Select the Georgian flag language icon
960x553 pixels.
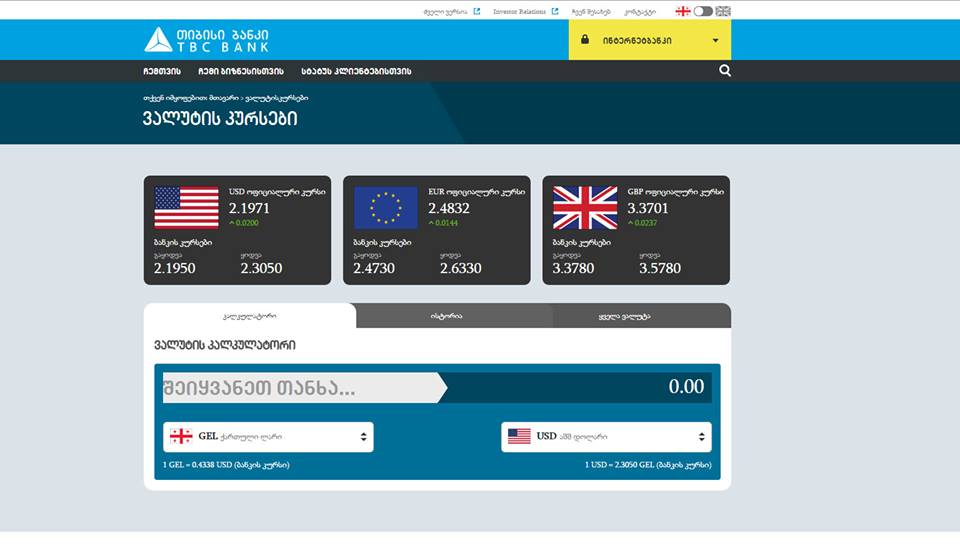(x=683, y=11)
